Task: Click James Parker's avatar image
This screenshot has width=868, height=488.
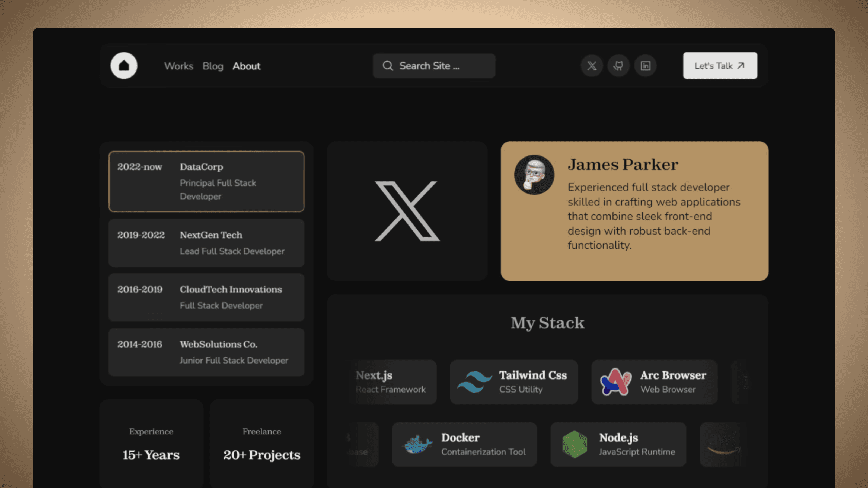Action: (x=534, y=175)
